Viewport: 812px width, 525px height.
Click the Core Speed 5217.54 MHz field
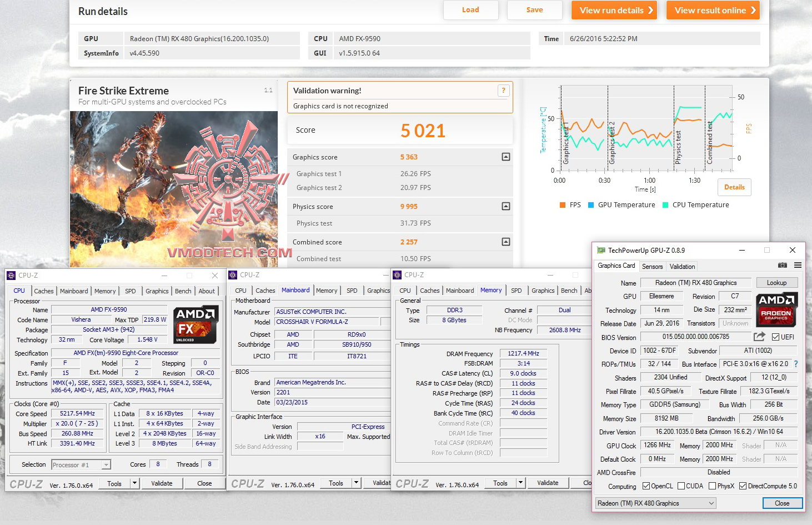coord(77,413)
